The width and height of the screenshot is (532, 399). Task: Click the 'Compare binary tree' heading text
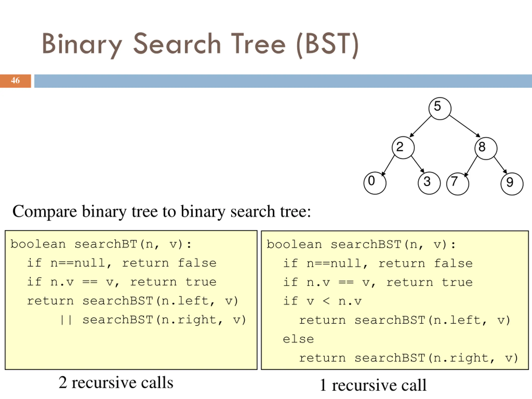162,212
